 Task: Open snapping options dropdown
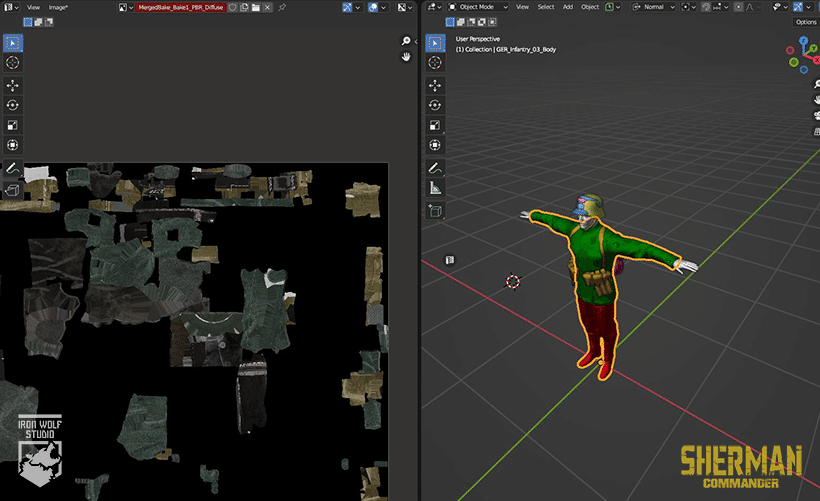point(722,7)
